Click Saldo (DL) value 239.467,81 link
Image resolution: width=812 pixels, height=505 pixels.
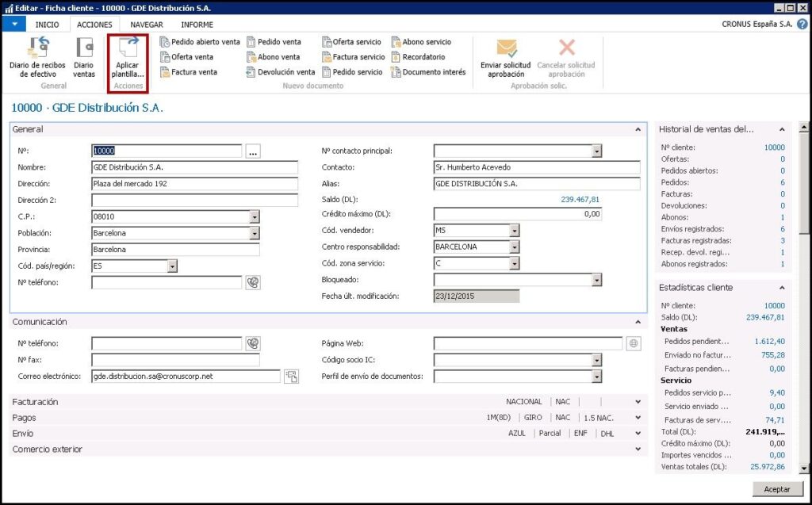point(580,200)
